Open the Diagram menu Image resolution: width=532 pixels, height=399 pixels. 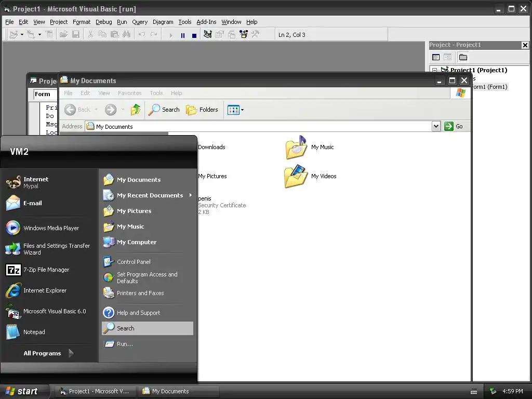coord(163,22)
